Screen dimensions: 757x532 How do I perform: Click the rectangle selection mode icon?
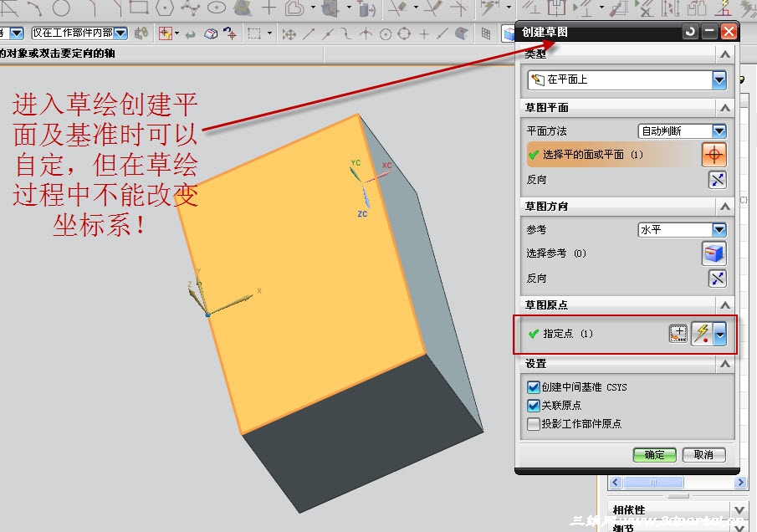click(254, 33)
